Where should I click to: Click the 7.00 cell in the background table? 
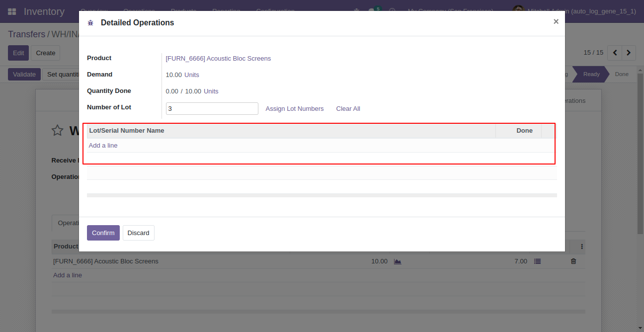[521, 261]
